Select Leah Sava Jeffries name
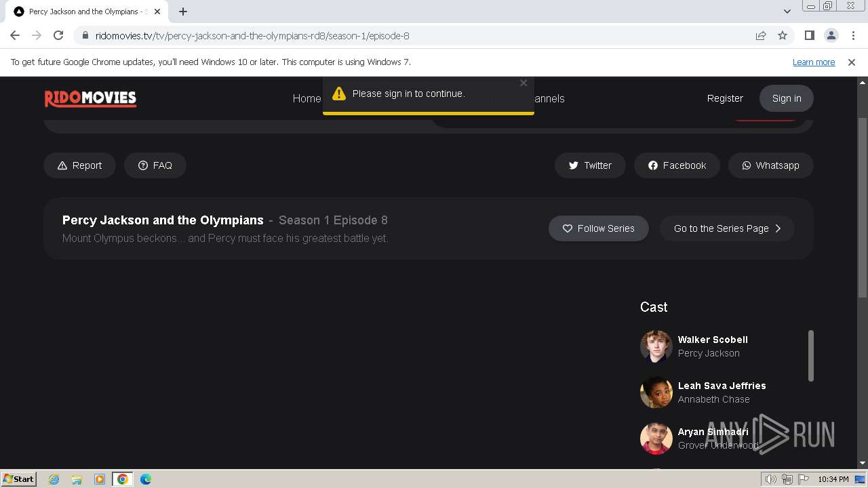The image size is (868, 488). 722,386
